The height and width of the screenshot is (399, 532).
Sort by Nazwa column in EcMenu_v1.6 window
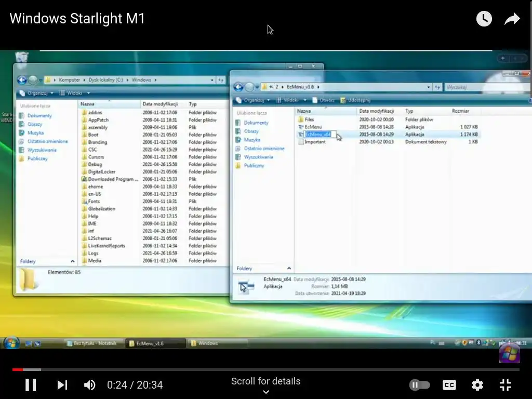325,111
